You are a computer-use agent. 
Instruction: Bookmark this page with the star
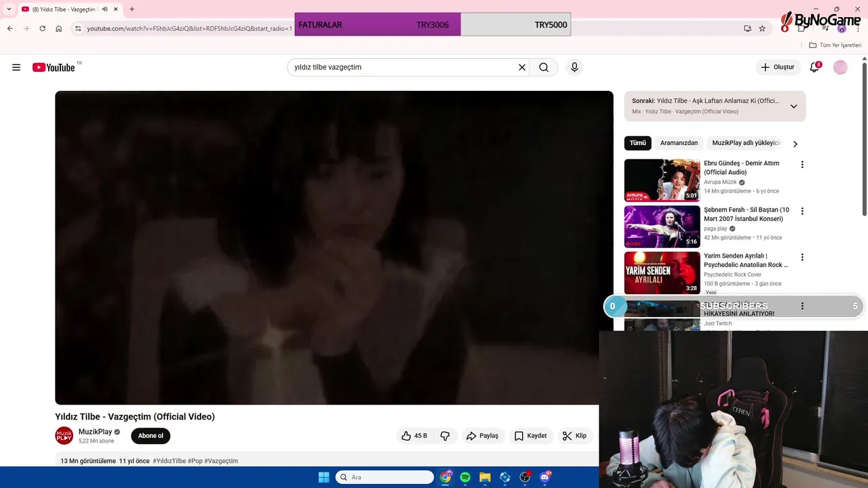(762, 28)
